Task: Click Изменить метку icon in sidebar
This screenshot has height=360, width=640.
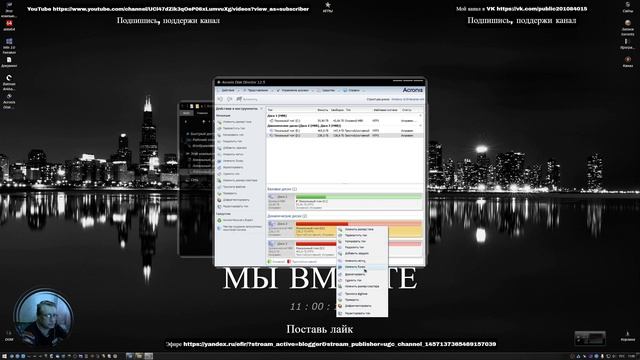Action: pyautogui.click(x=219, y=154)
